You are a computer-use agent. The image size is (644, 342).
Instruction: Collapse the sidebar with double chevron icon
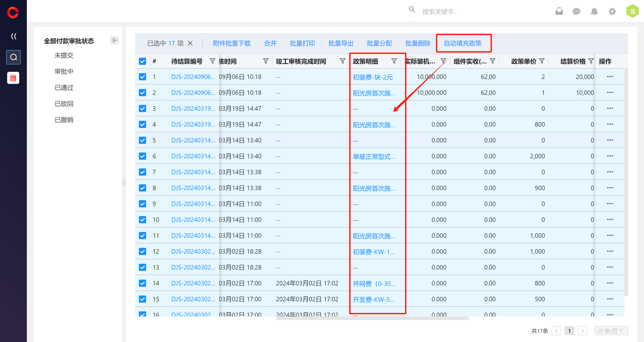coord(13,36)
